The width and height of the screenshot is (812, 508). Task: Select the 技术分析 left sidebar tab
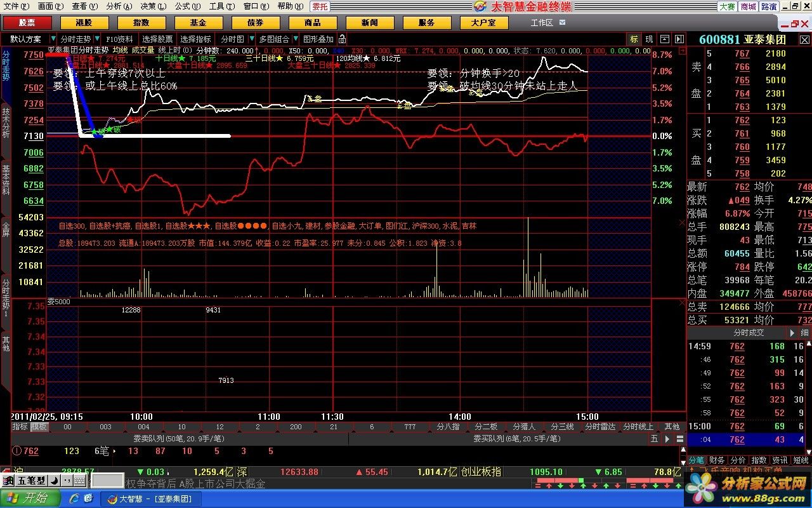click(6, 123)
